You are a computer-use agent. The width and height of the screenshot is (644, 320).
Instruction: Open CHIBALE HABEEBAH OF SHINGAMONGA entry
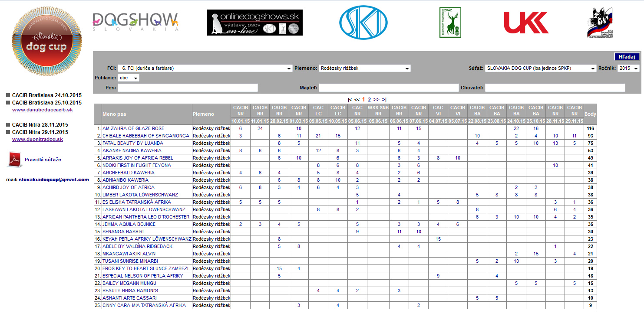pyautogui.click(x=146, y=136)
